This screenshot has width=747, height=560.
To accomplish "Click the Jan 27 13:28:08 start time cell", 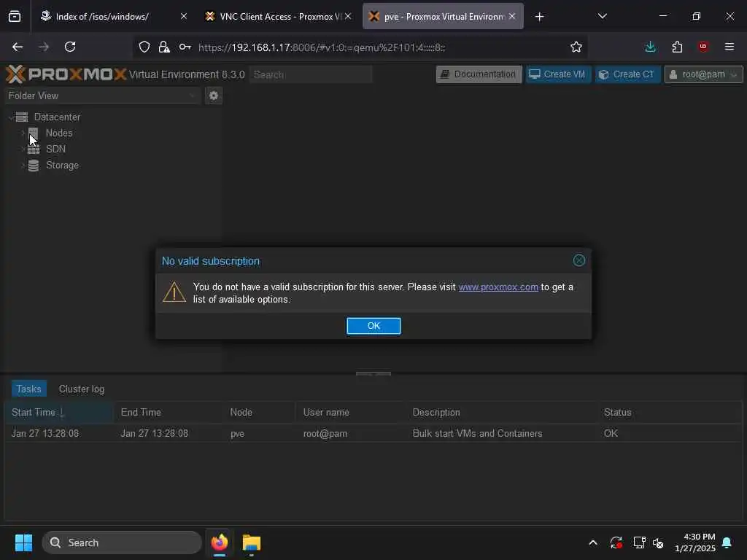I will (45, 434).
